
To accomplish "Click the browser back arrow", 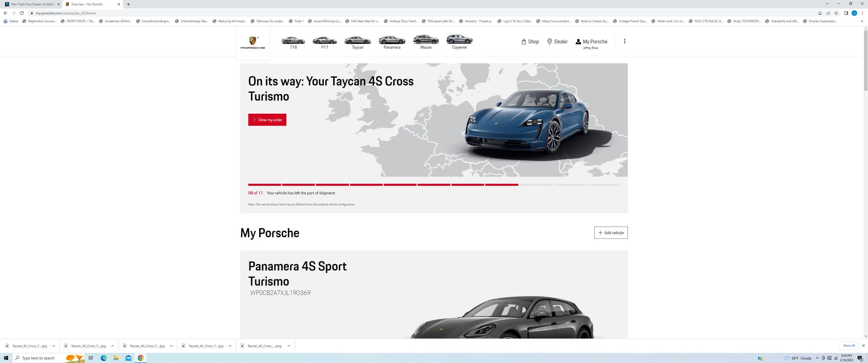I will 5,13.
